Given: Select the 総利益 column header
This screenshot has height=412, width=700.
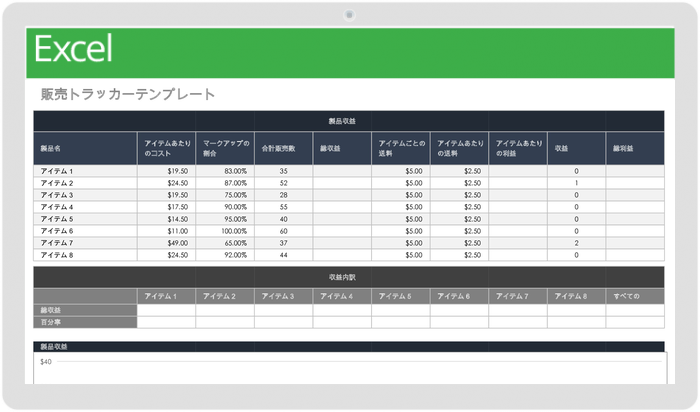Looking at the screenshot, I should [635, 148].
